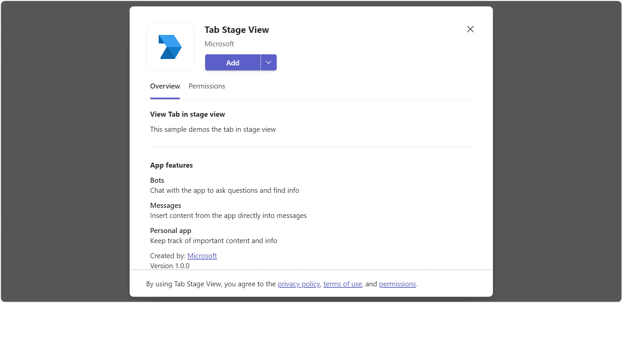The width and height of the screenshot is (644, 339).
Task: Click the Messages feature description
Action: pyautogui.click(x=228, y=216)
